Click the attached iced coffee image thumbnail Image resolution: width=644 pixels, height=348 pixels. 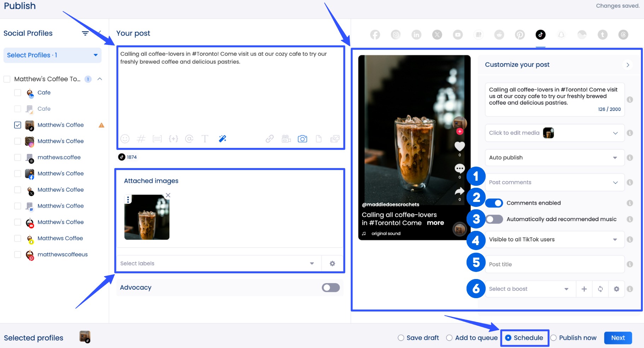pos(147,217)
